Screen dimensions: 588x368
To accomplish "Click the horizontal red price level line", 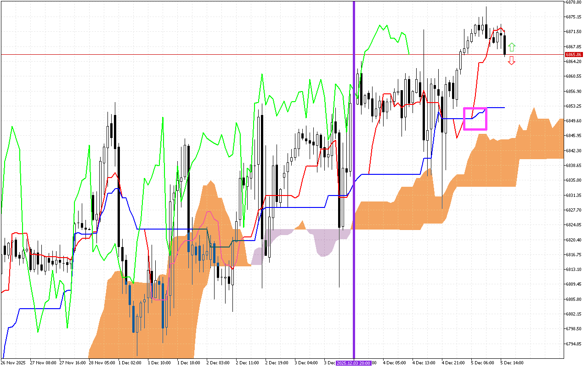I will [184, 54].
